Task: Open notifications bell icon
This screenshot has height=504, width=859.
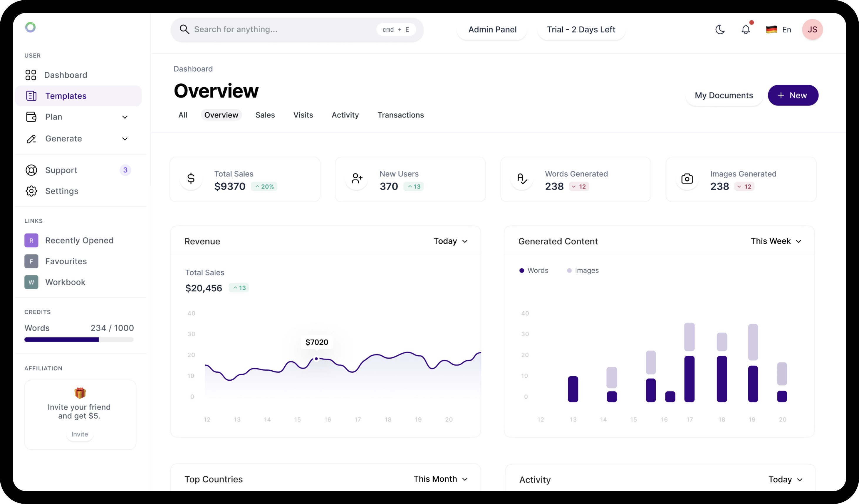Action: tap(746, 30)
